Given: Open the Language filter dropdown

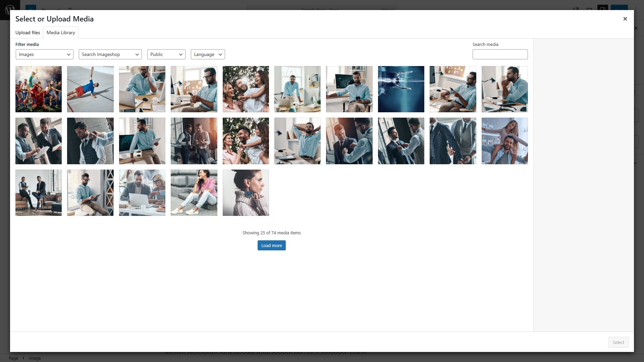Looking at the screenshot, I should coord(208,54).
